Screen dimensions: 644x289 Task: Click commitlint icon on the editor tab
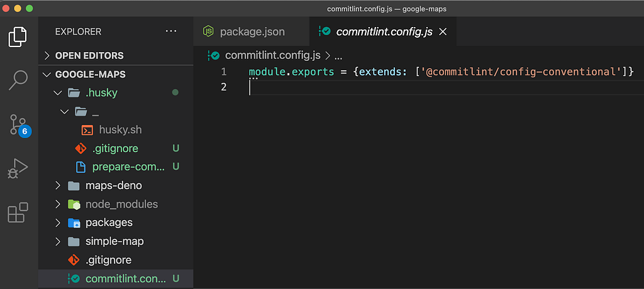pos(326,31)
